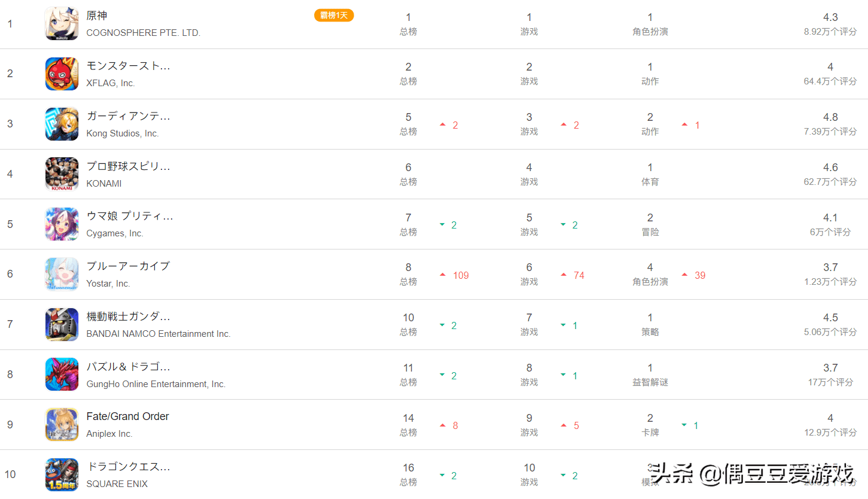The image size is (868, 499).
Task: Open the モンスタースト game title
Action: (x=129, y=66)
